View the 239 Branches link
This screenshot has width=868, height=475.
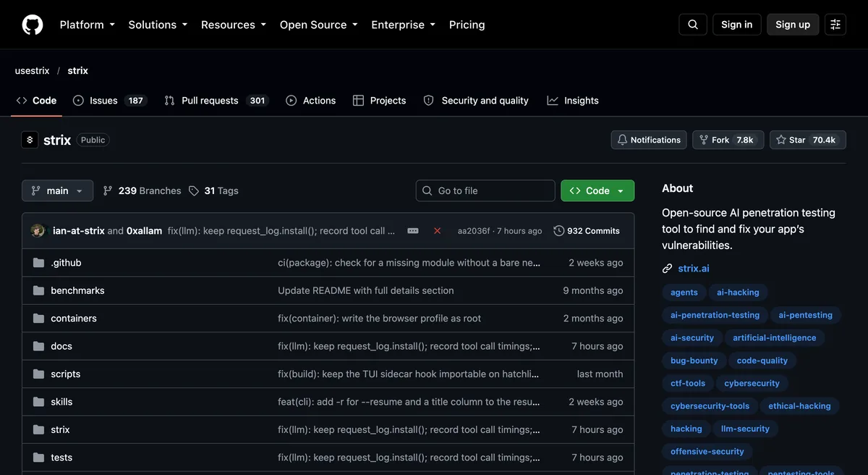(x=142, y=190)
